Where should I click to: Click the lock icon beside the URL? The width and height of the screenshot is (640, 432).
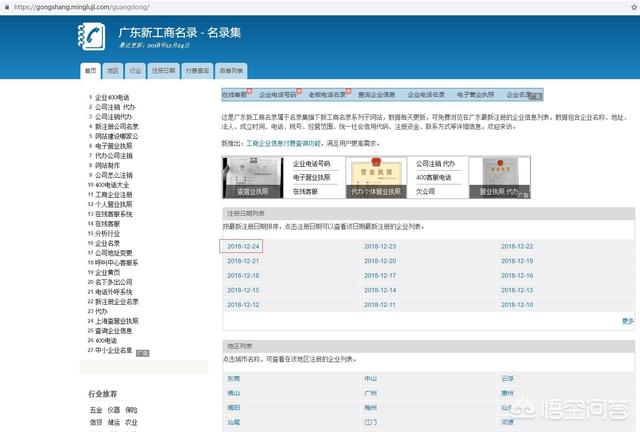pyautogui.click(x=7, y=7)
